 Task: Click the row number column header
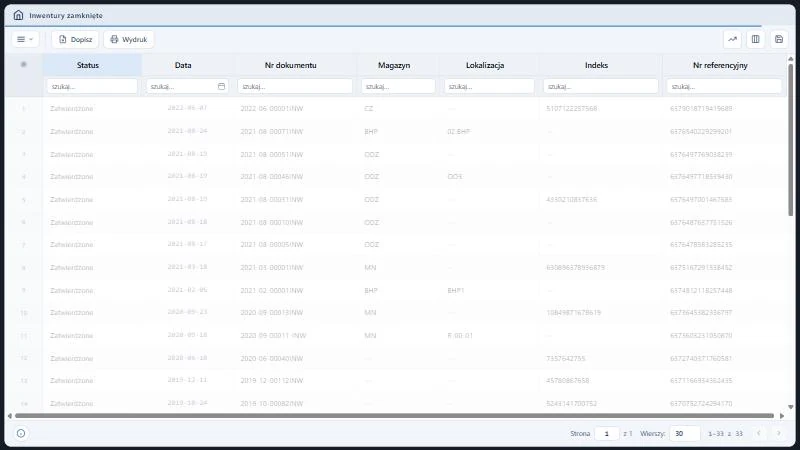(23, 64)
